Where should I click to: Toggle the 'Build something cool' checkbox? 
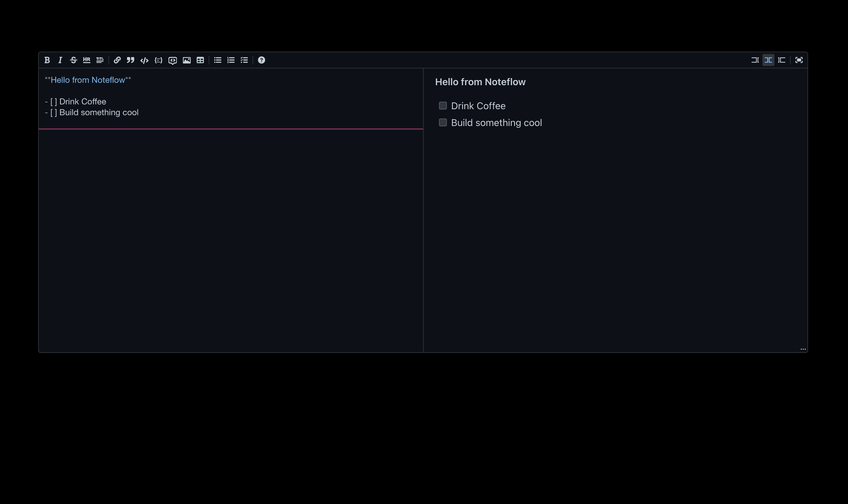[443, 122]
